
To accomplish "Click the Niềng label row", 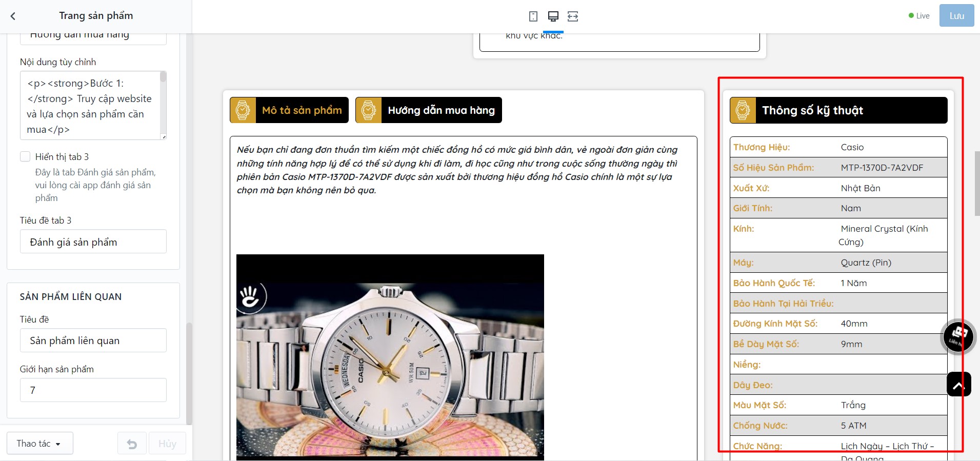I will pyautogui.click(x=838, y=365).
